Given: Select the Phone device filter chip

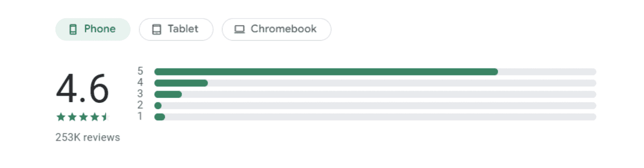Looking at the screenshot, I should 93,29.
